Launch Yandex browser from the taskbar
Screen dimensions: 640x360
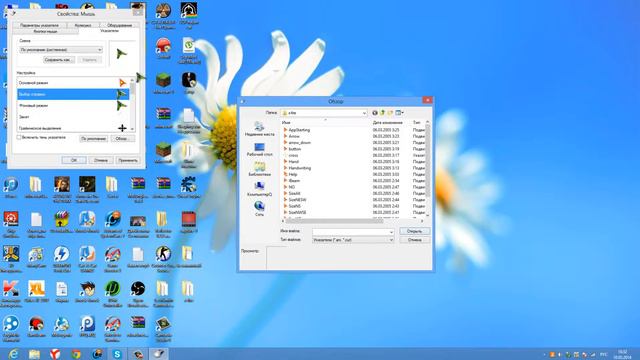55,354
